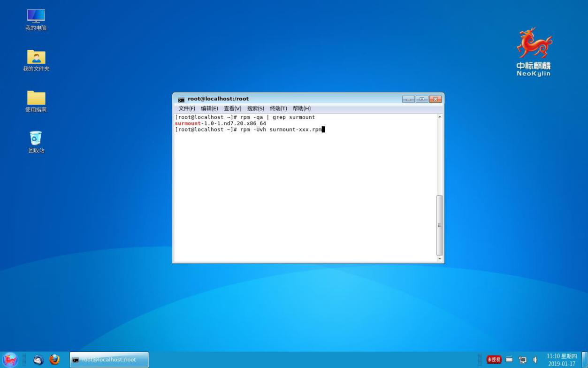Open the NeoKylin start menu

point(10,360)
